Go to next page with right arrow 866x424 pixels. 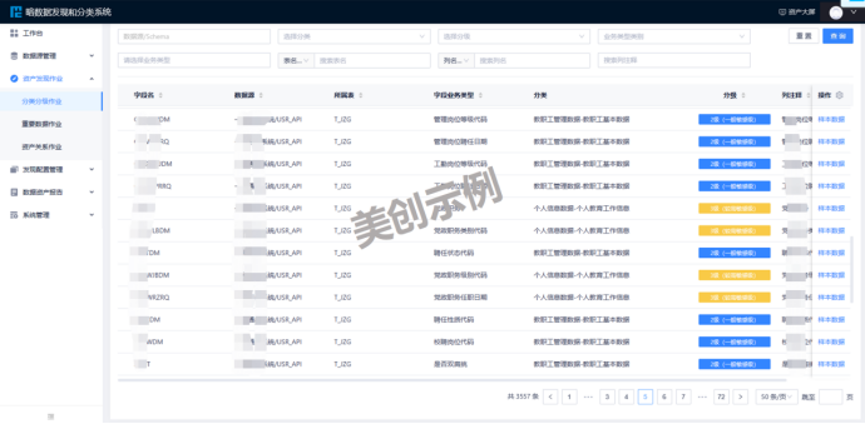(x=740, y=396)
